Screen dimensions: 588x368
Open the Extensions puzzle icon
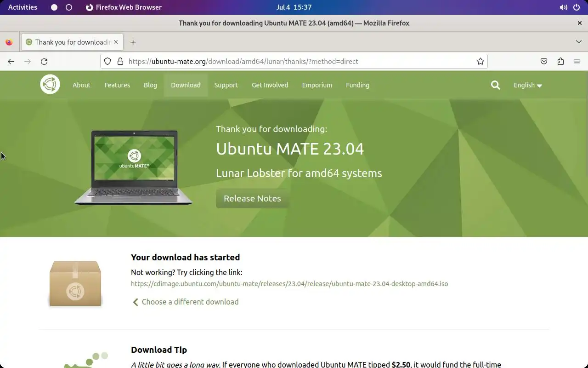point(560,61)
